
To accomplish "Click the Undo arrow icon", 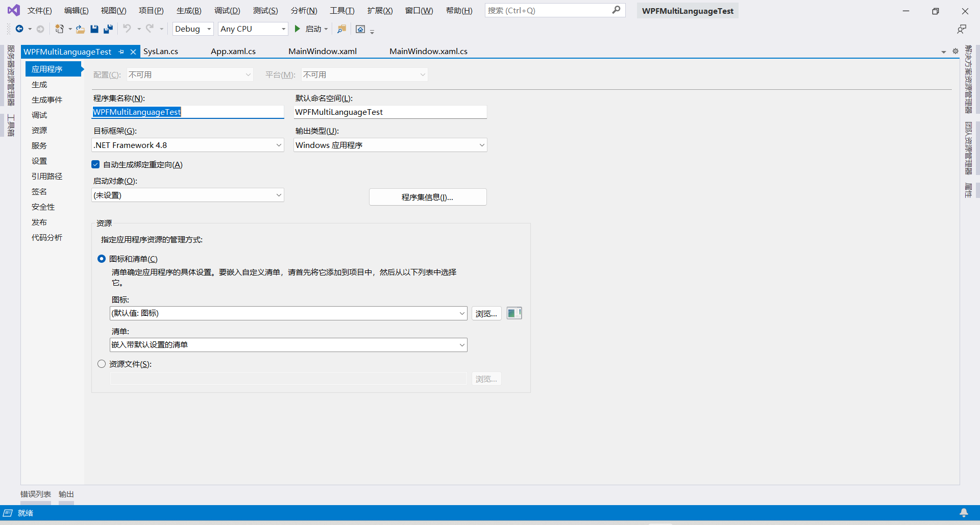I will pos(127,29).
